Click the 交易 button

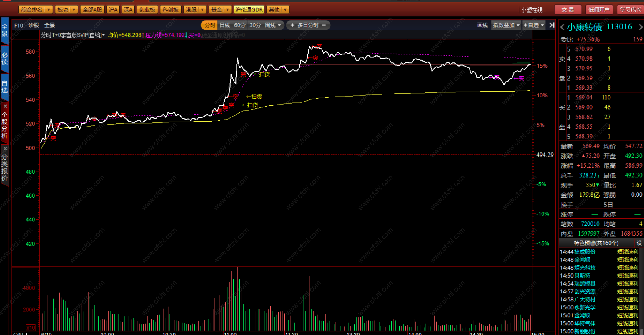tap(568, 10)
